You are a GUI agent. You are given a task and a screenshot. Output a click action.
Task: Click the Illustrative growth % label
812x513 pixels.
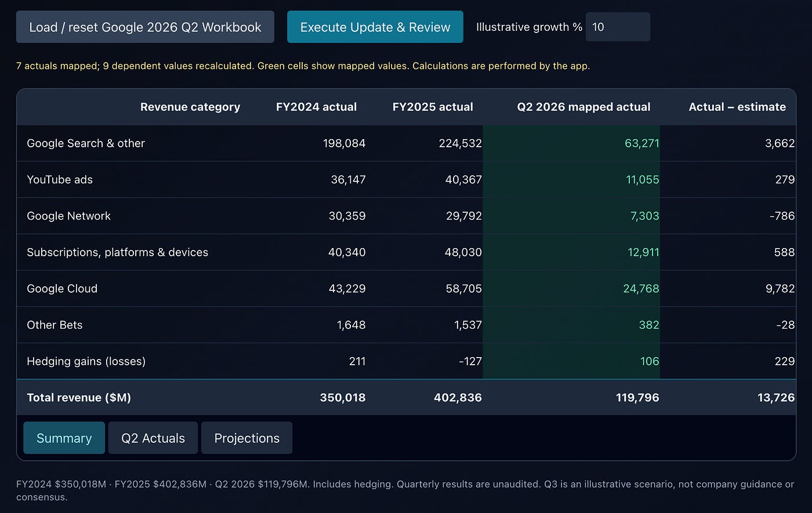click(529, 27)
